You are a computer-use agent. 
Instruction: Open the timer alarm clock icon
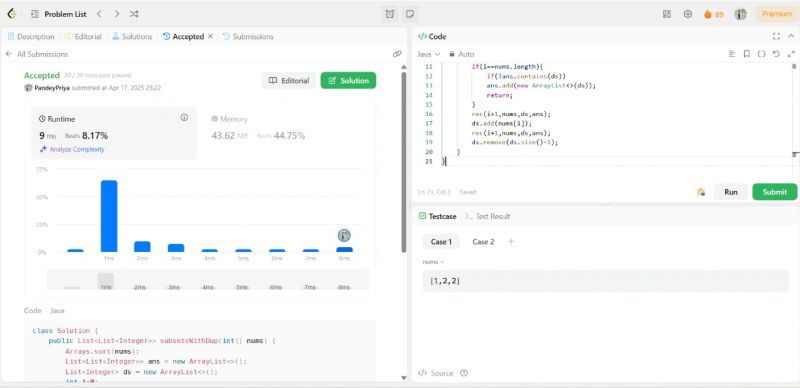click(x=390, y=14)
